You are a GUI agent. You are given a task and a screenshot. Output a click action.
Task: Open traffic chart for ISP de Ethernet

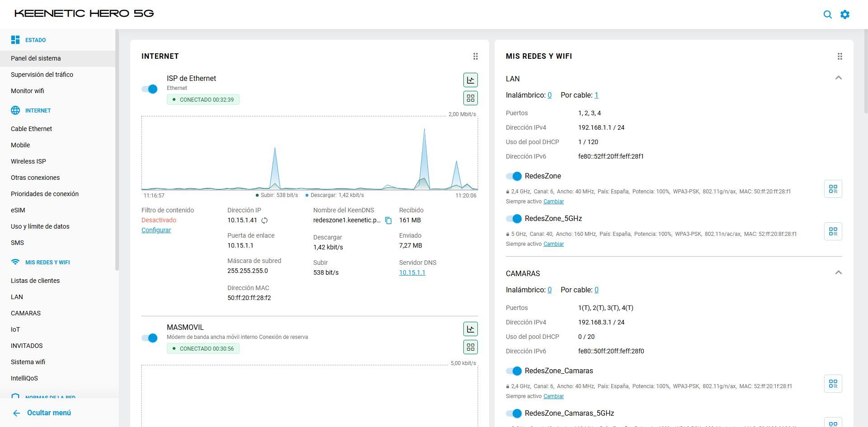pos(471,80)
